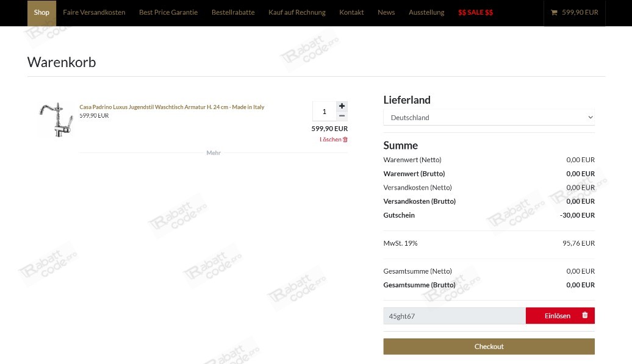Open the Bestellrabatte page
The width and height of the screenshot is (632, 364).
233,12
